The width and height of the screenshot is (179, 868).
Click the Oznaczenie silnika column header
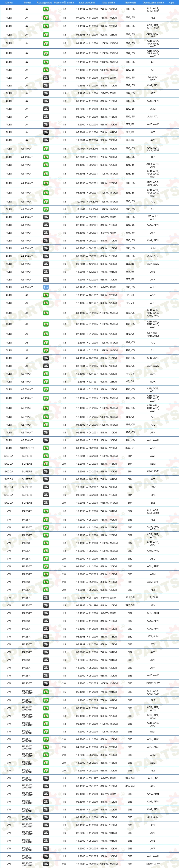pyautogui.click(x=153, y=2)
